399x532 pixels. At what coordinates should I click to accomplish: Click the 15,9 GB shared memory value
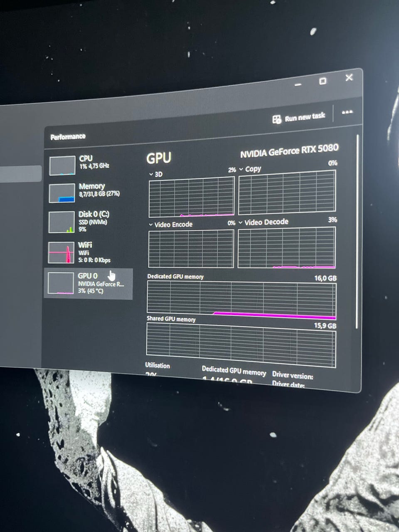[x=325, y=326]
